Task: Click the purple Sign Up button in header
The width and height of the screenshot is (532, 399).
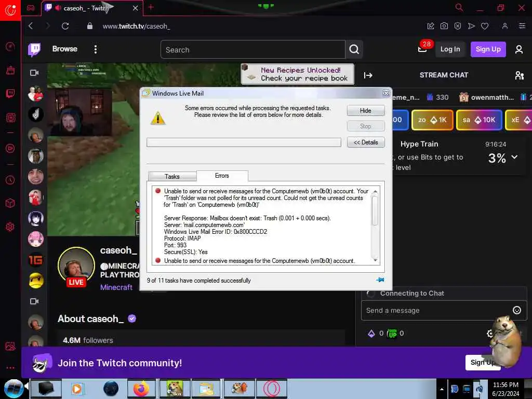Action: tap(488, 49)
